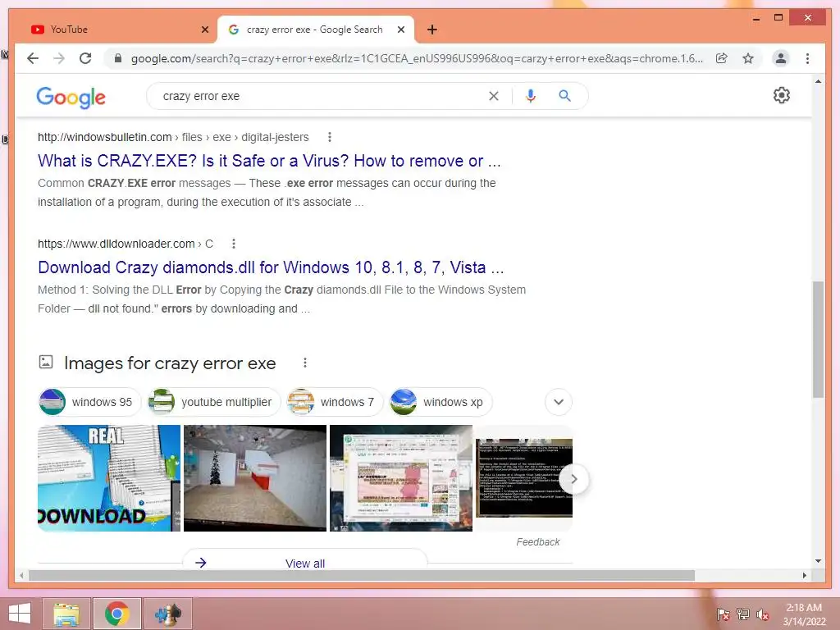Open File Explorer from the taskbar
The width and height of the screenshot is (840, 630).
click(67, 614)
